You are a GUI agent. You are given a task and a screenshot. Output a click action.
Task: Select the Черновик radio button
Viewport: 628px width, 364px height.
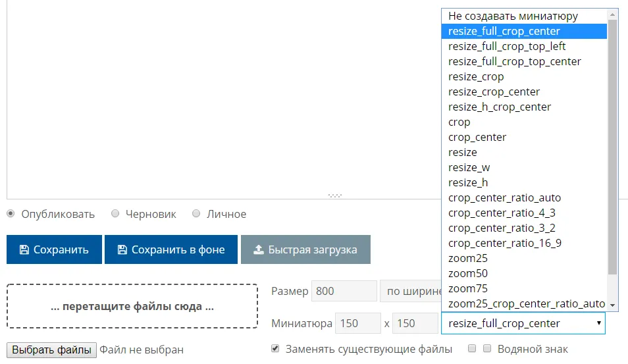click(x=115, y=213)
